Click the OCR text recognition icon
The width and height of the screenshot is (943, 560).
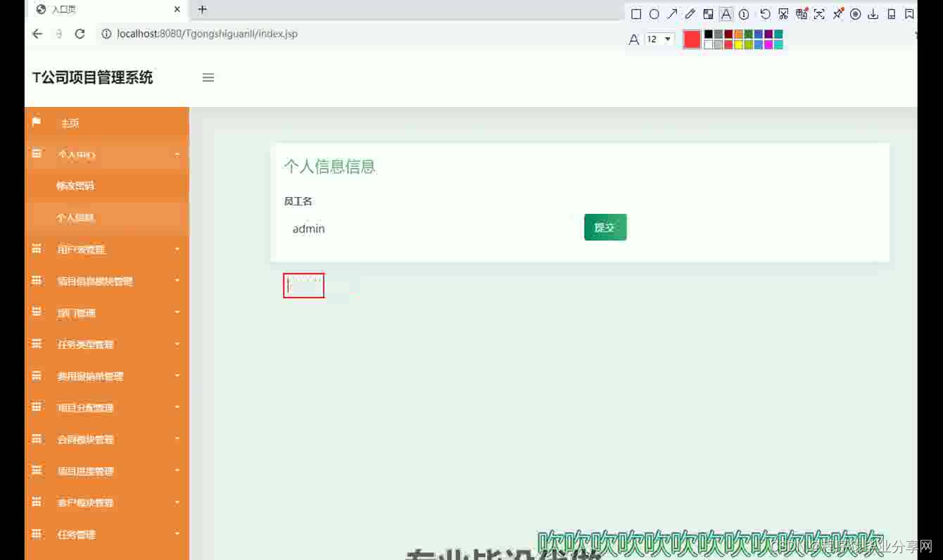click(819, 14)
